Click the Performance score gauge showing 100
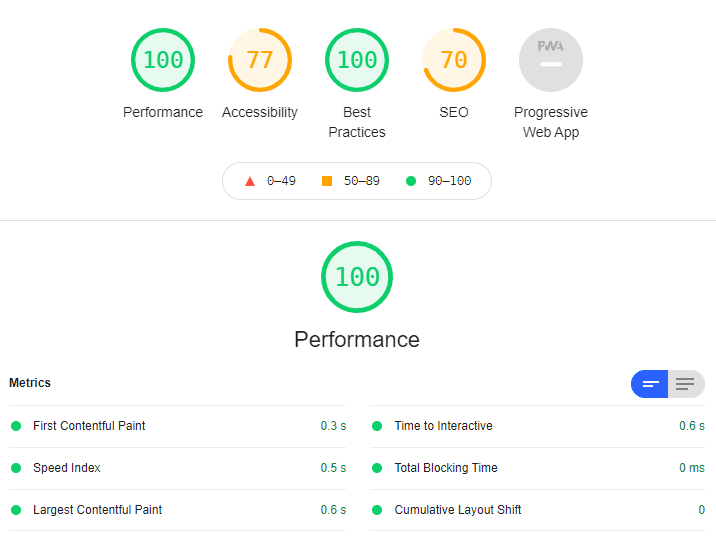716x538 pixels. click(163, 60)
